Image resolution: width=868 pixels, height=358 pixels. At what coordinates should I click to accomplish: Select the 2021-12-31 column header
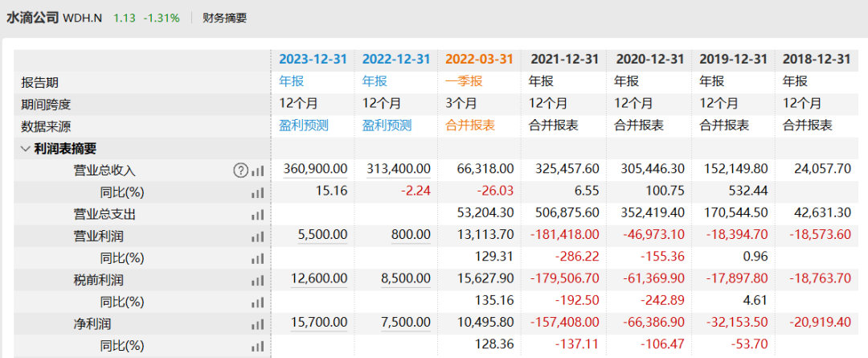pyautogui.click(x=563, y=60)
